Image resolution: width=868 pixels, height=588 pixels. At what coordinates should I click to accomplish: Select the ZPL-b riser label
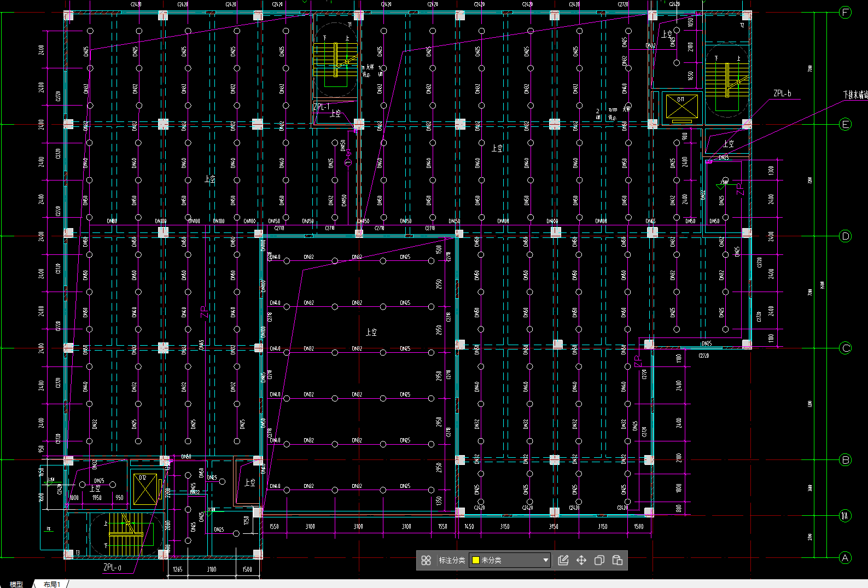[x=782, y=94]
